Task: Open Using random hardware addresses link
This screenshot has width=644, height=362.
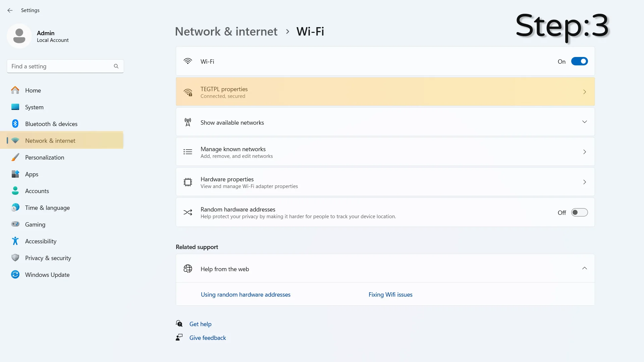Action: coord(246,294)
